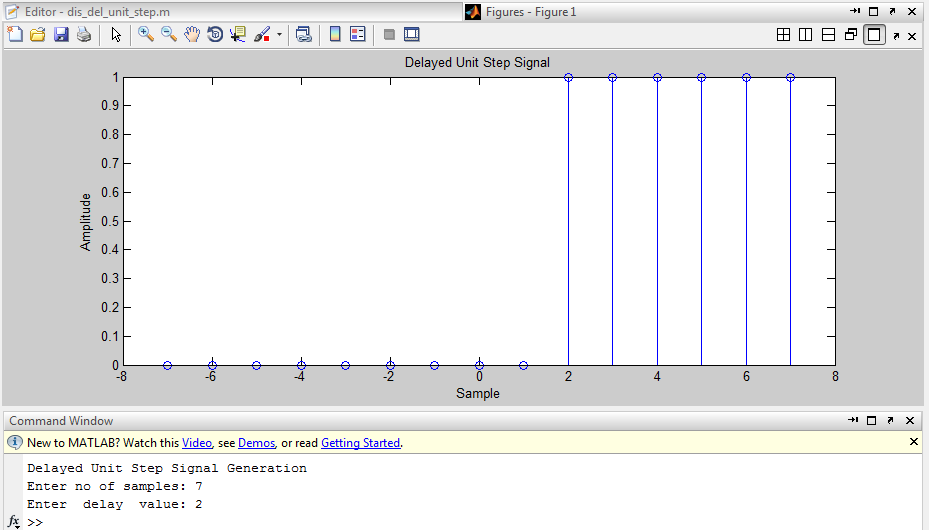Image resolution: width=929 pixels, height=530 pixels.
Task: Select the Pan hand tool
Action: 192,34
